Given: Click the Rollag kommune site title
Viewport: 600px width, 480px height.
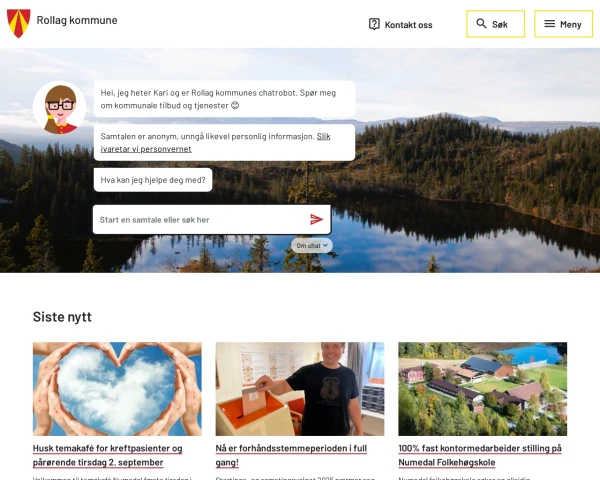Looking at the screenshot, I should click(77, 20).
